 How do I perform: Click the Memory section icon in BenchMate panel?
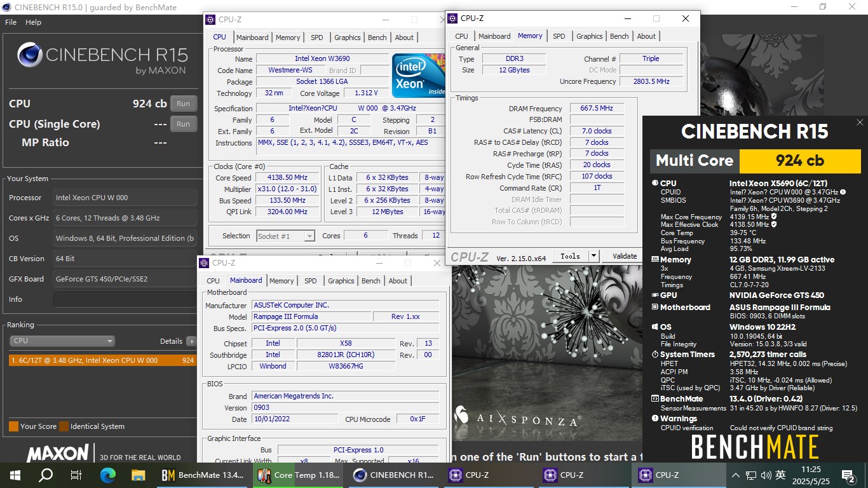click(654, 259)
